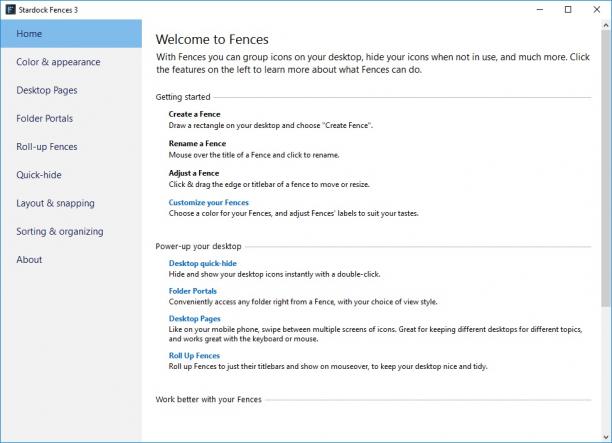This screenshot has height=443, width=612.
Task: Click 'Work better with your Fences' label
Action: pos(208,399)
